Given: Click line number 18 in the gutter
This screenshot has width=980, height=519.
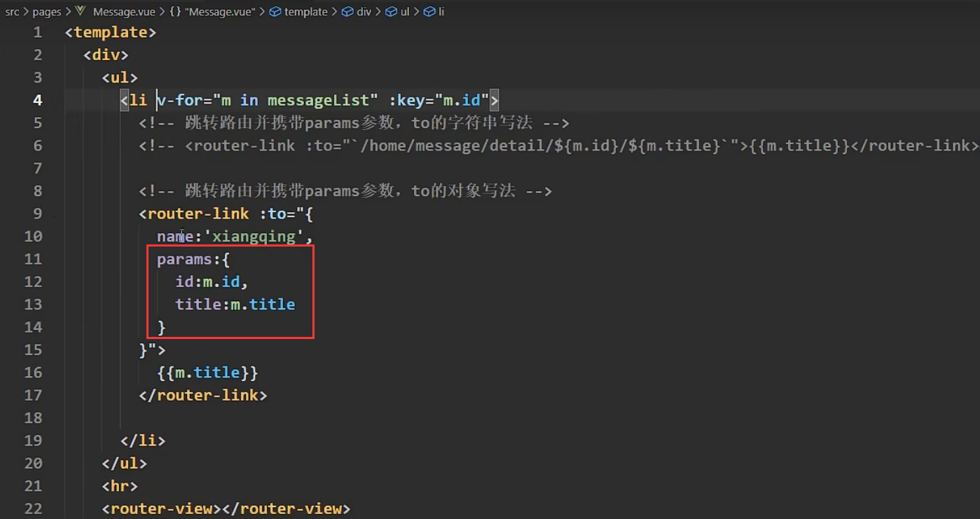Looking at the screenshot, I should (33, 418).
